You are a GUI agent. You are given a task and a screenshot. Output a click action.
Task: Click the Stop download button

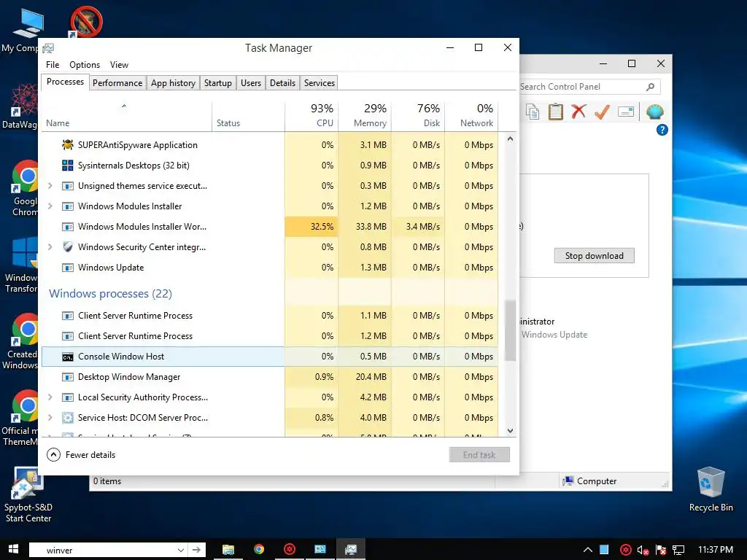(594, 256)
